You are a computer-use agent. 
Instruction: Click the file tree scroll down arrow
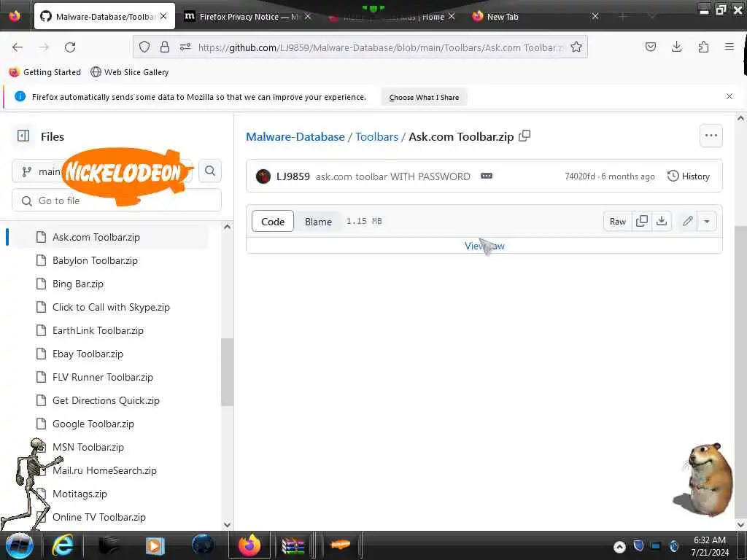[x=228, y=524]
